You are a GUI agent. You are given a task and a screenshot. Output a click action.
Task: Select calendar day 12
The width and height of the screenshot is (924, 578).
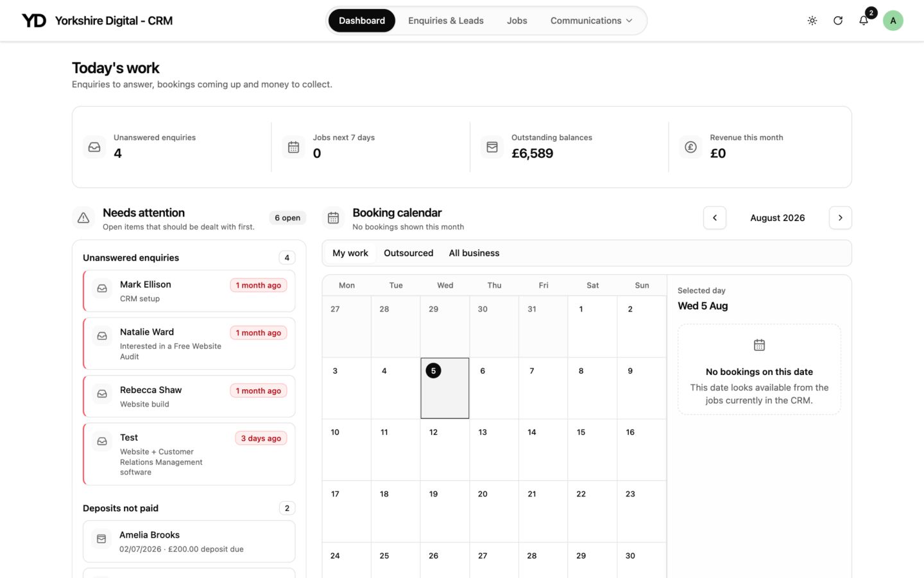pyautogui.click(x=445, y=450)
